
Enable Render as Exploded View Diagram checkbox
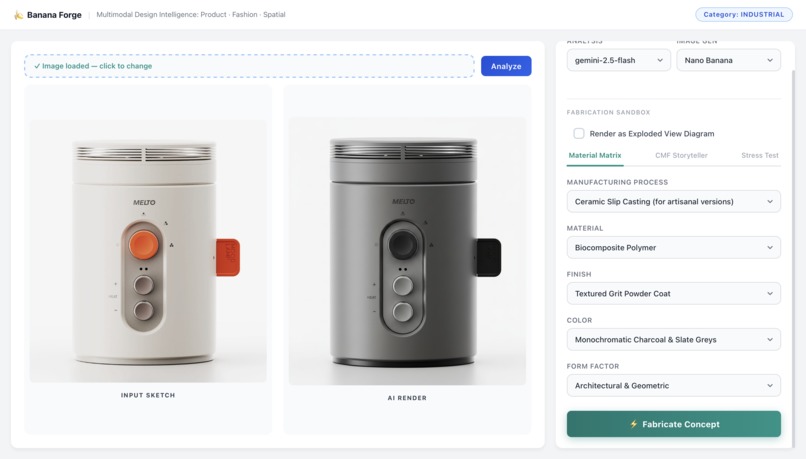click(x=579, y=134)
